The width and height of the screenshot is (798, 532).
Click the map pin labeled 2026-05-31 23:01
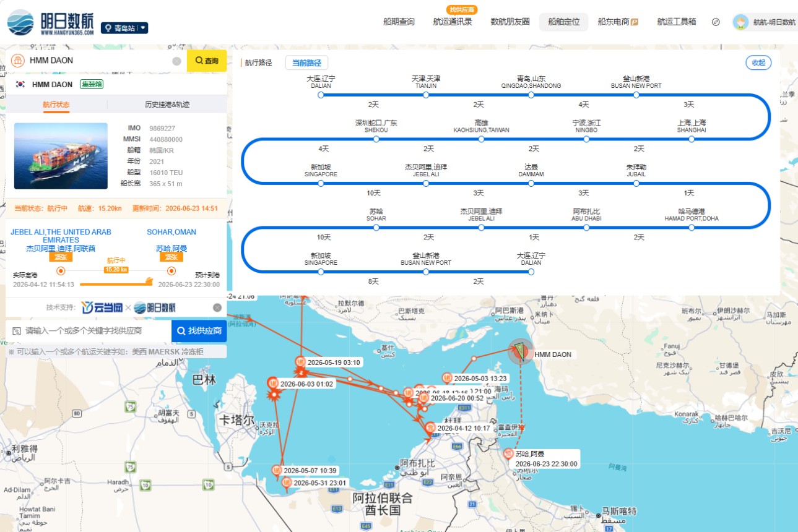point(286,483)
